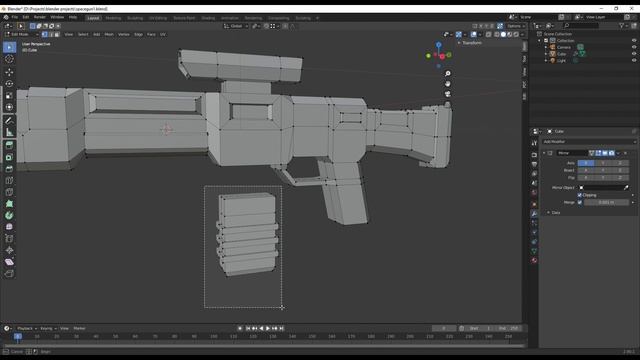
Task: Click the camera view icon in viewport
Action: click(448, 94)
